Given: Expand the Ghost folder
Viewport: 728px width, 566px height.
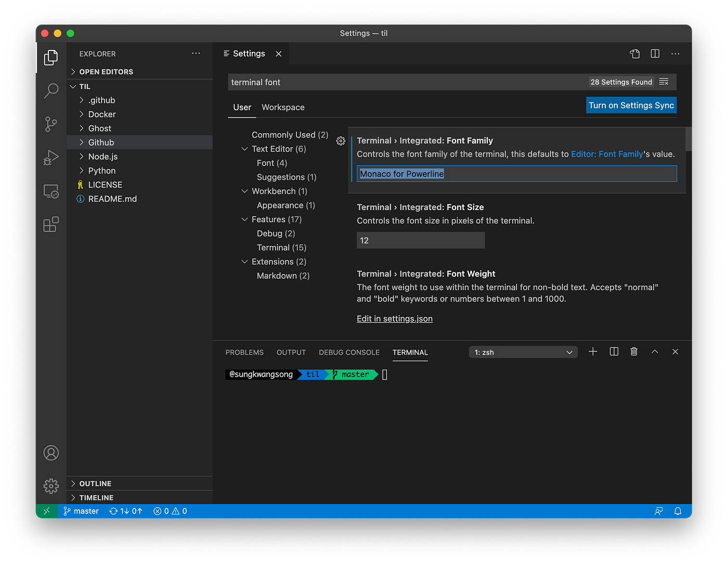Looking at the screenshot, I should 139,128.
